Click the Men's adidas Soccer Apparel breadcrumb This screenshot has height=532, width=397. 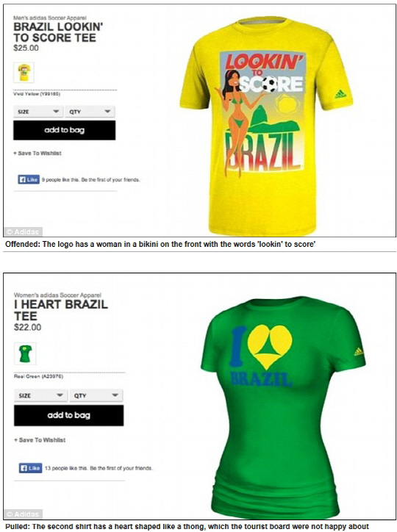coord(50,18)
